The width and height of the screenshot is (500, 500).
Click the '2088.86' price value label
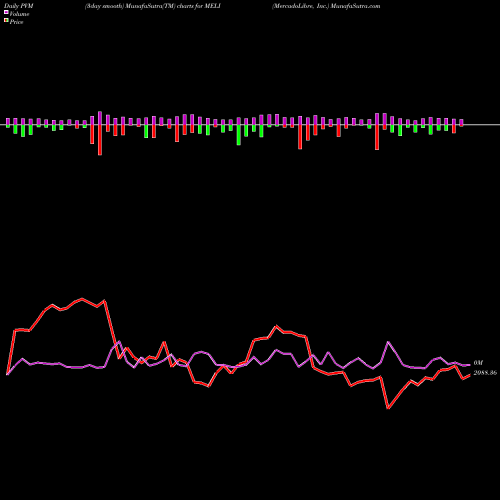coord(485,373)
